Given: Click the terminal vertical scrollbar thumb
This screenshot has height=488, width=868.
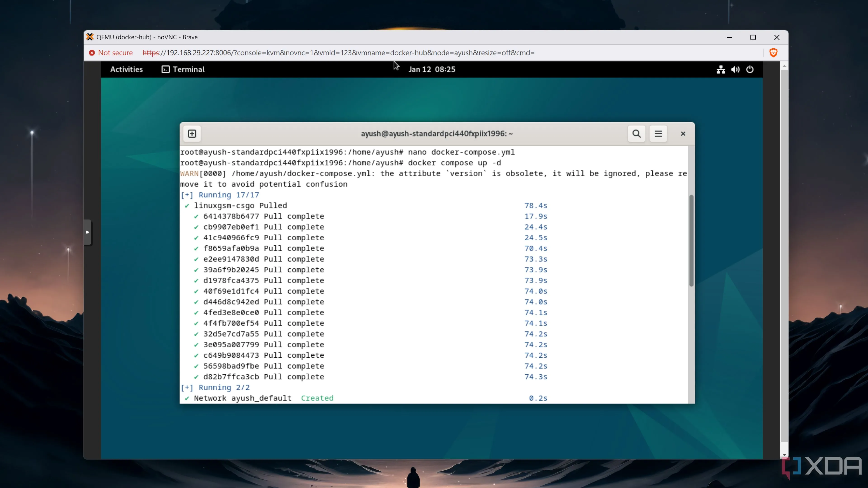Looking at the screenshot, I should tap(691, 240).
